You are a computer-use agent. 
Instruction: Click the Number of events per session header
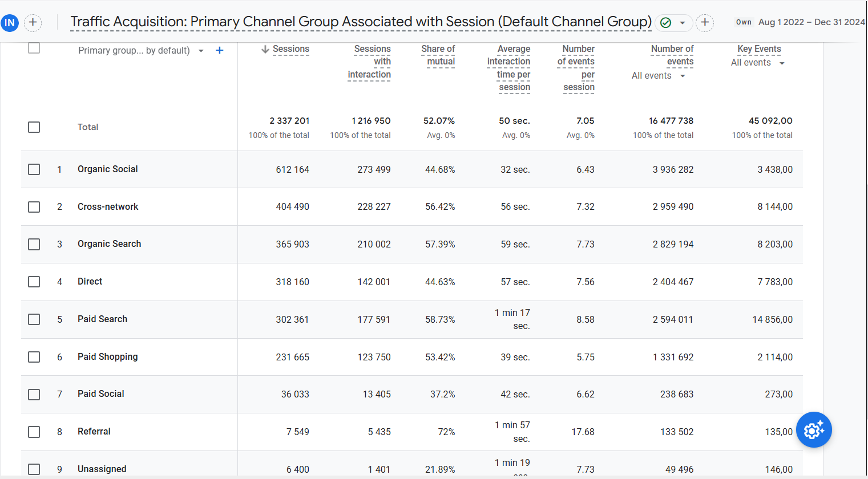click(576, 68)
